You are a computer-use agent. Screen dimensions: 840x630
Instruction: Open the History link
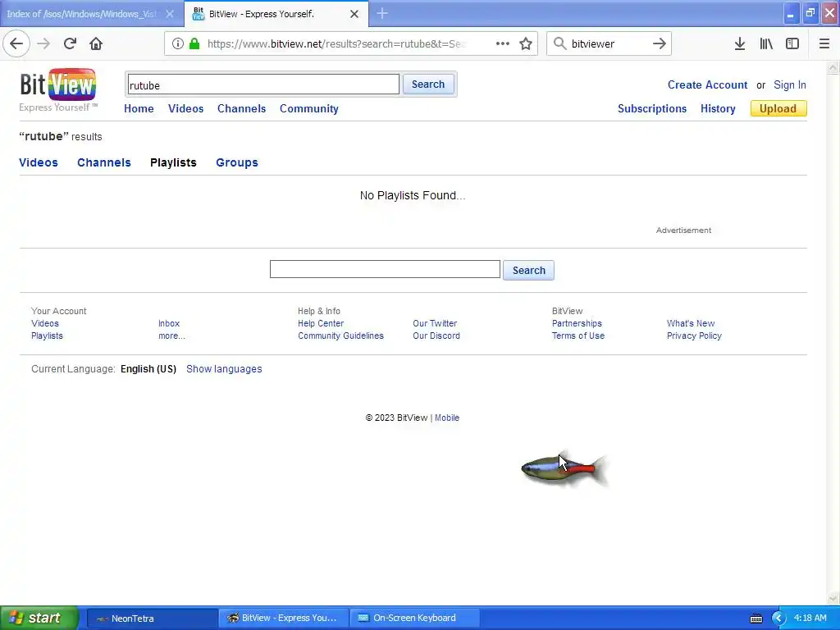tap(718, 109)
